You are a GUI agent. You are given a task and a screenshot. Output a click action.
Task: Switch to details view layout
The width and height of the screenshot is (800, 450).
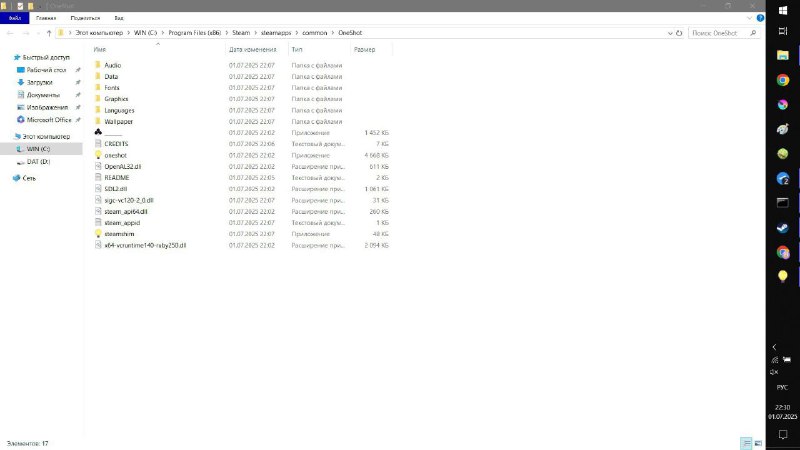click(746, 443)
